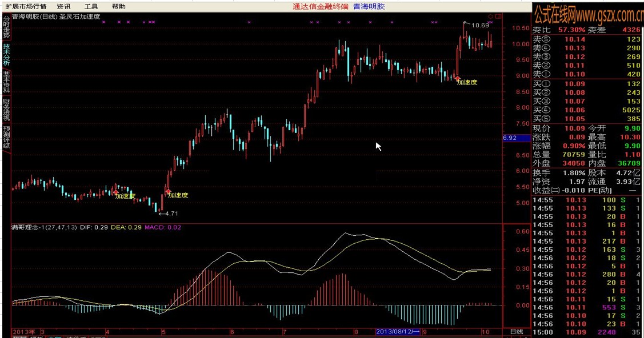
Task: Click the 今开 9.90 value
Action: [x=633, y=128]
